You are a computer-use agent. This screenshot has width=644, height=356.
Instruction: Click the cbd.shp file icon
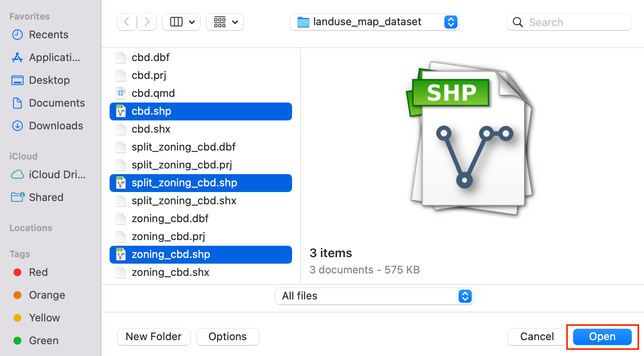(x=121, y=111)
